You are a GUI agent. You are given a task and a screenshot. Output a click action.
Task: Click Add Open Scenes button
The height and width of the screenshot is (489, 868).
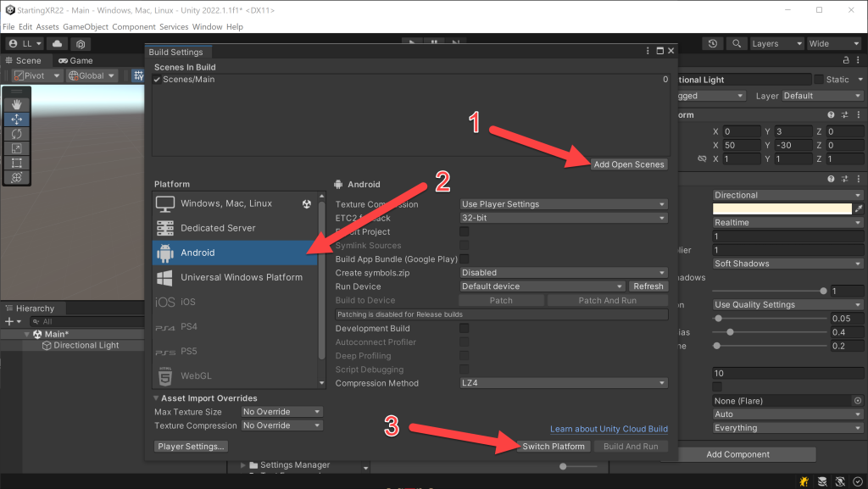(x=629, y=164)
